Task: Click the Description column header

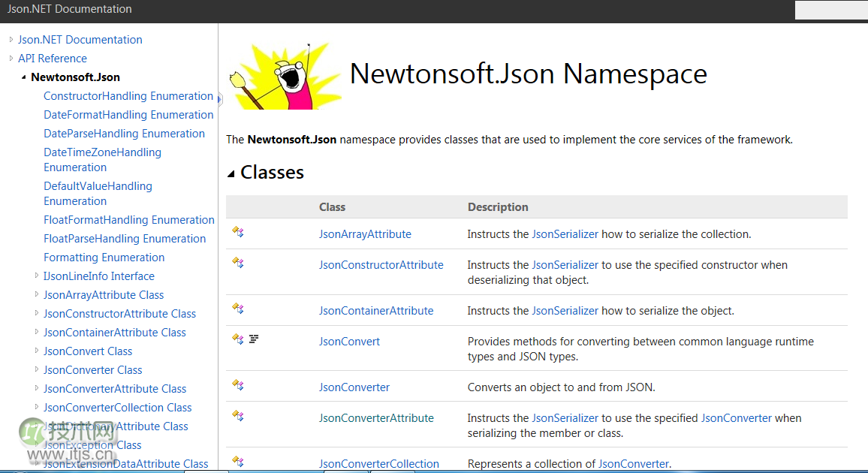Action: (x=498, y=207)
